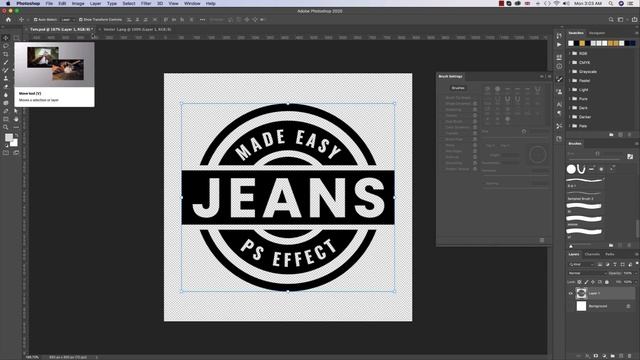This screenshot has width=640, height=360.
Task: Click the Home icon in options bar
Action: (8, 20)
